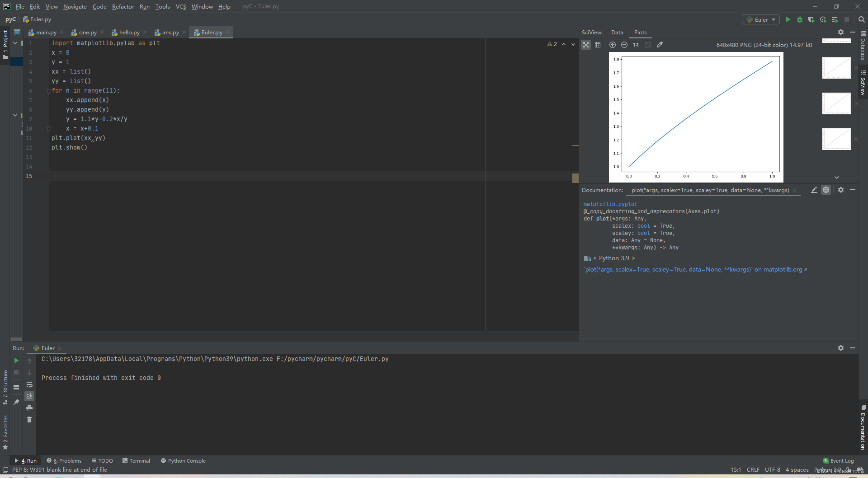This screenshot has height=478, width=868.
Task: Open Search Everywhere magnifier icon
Action: [861, 19]
